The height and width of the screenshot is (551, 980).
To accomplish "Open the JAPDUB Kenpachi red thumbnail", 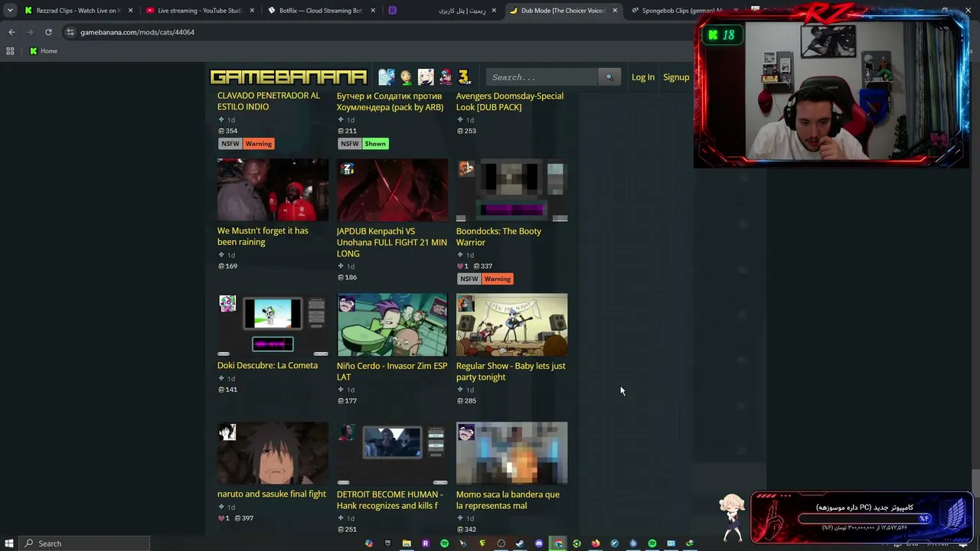I will [x=393, y=190].
